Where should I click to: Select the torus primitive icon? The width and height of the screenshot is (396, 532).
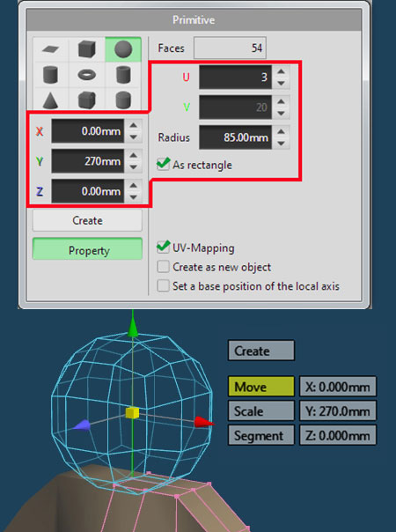point(87,75)
